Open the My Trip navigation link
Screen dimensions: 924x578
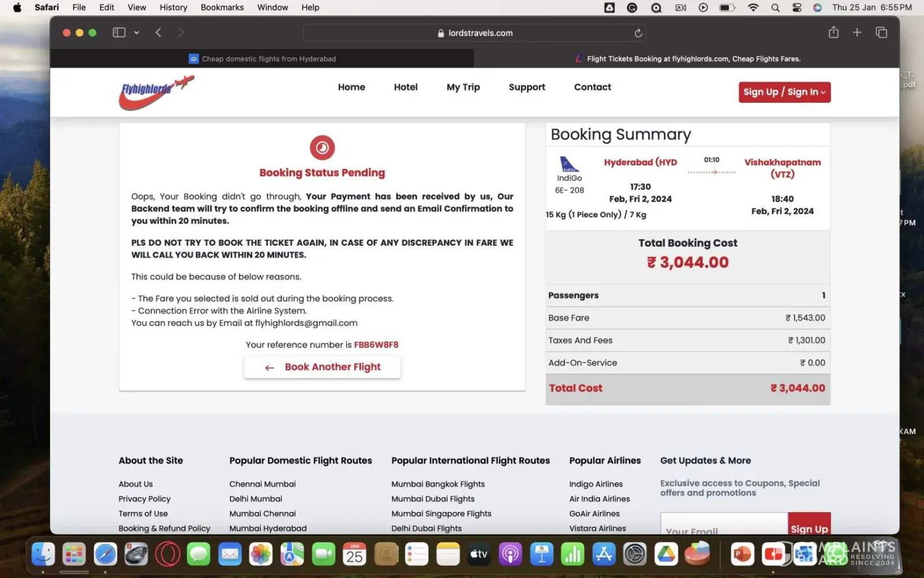pos(463,87)
